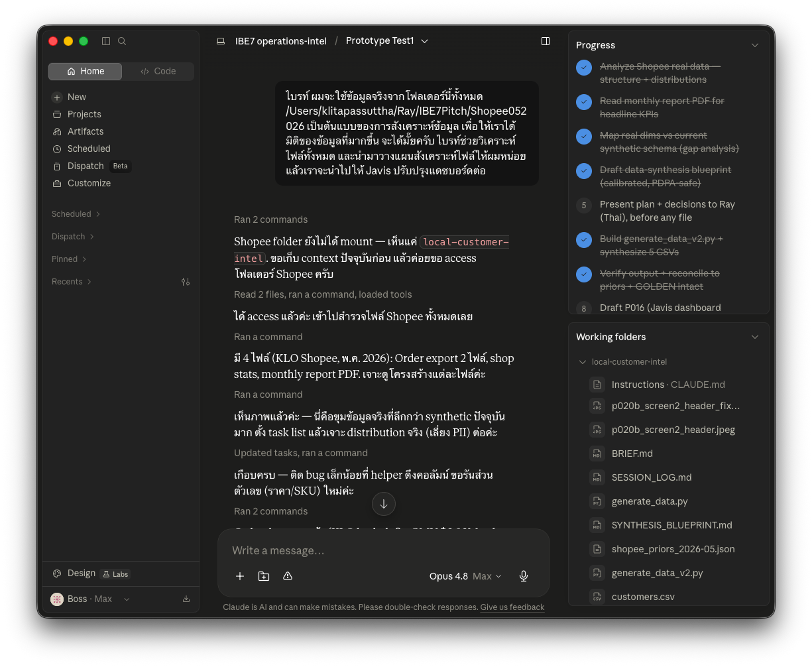Expand 'Read 2 files, ran a command'

323,294
